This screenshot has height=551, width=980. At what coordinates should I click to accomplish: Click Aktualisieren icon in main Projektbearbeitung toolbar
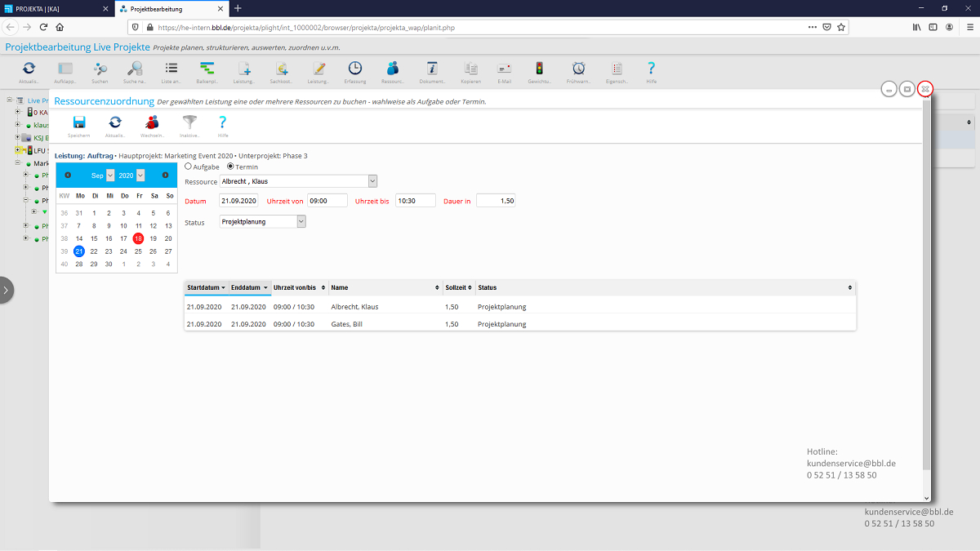pos(29,69)
